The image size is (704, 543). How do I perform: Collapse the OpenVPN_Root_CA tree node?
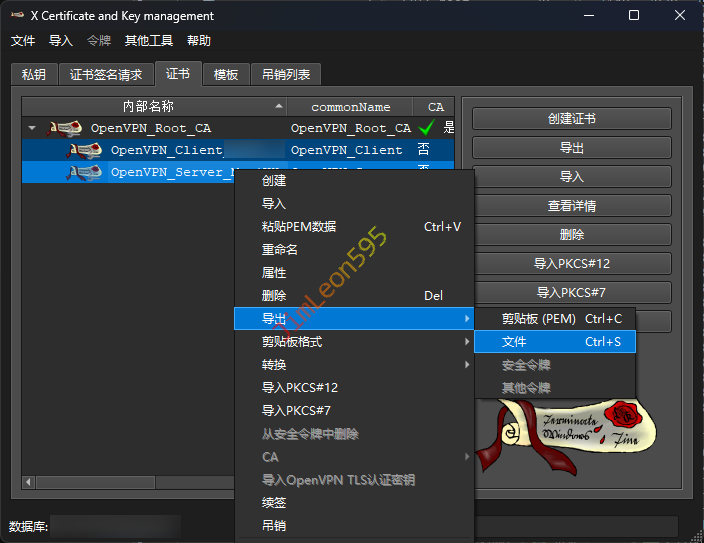coord(32,128)
